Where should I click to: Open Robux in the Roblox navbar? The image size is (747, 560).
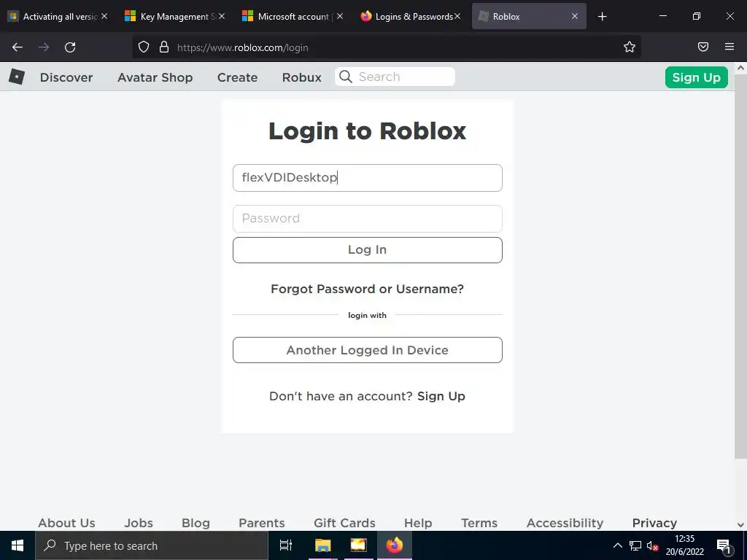tap(301, 77)
